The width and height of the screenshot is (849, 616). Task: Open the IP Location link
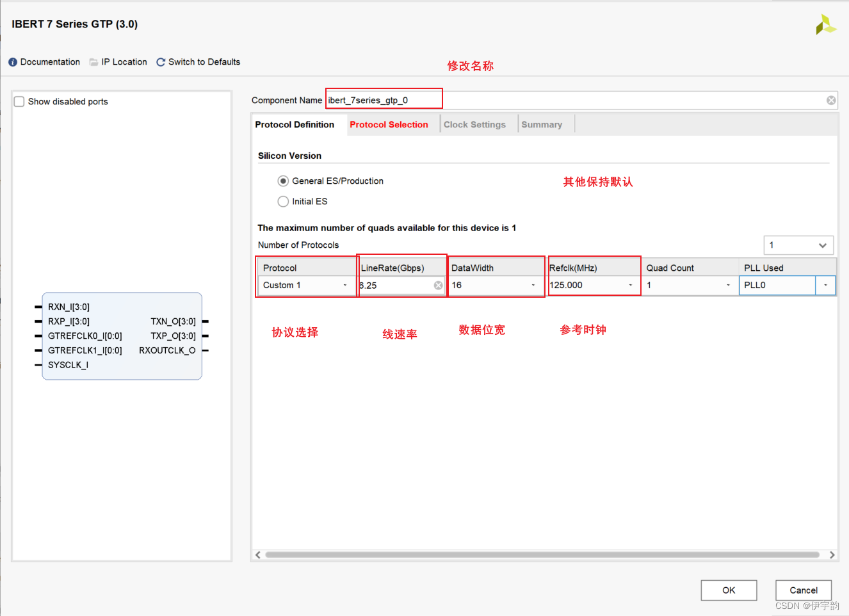[x=124, y=62]
